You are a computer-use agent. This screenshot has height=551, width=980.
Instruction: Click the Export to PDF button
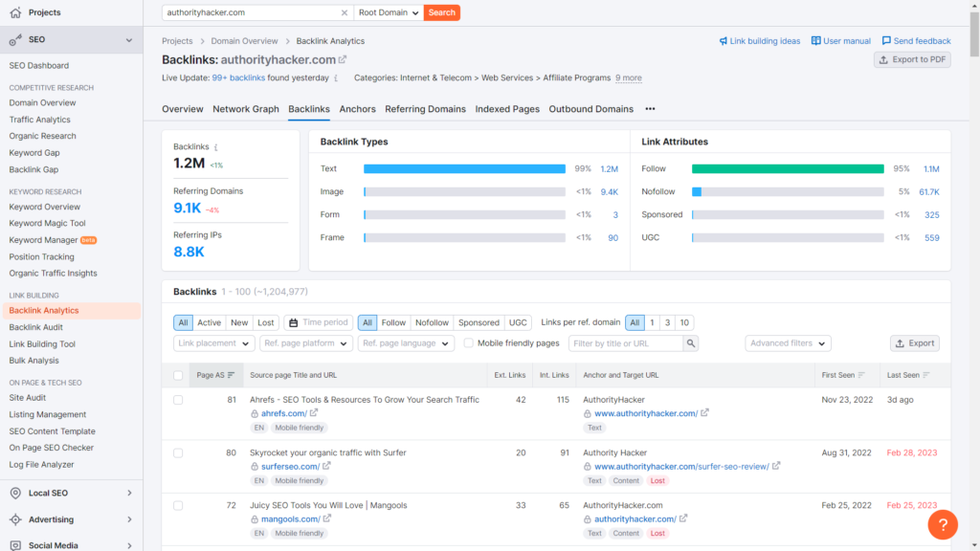click(912, 60)
